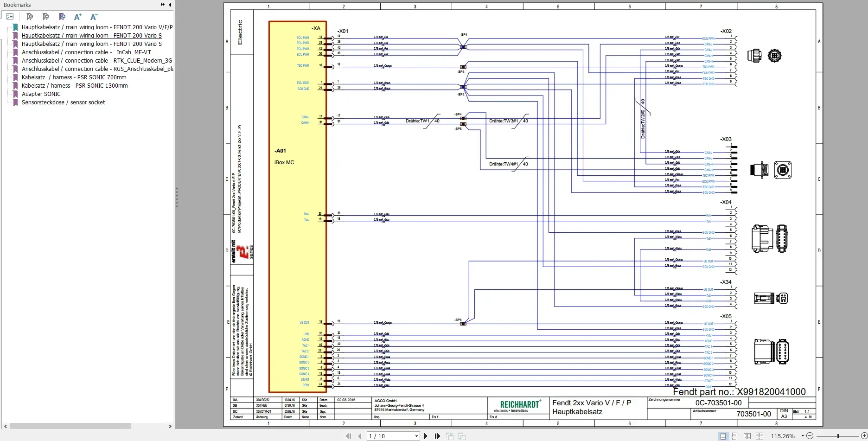Click the set bookmark destination icon
Screen dimensions: 868x441
tap(62, 17)
